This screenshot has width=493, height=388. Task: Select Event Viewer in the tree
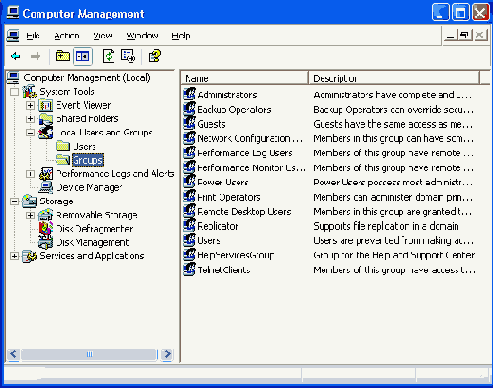pyautogui.click(x=83, y=105)
